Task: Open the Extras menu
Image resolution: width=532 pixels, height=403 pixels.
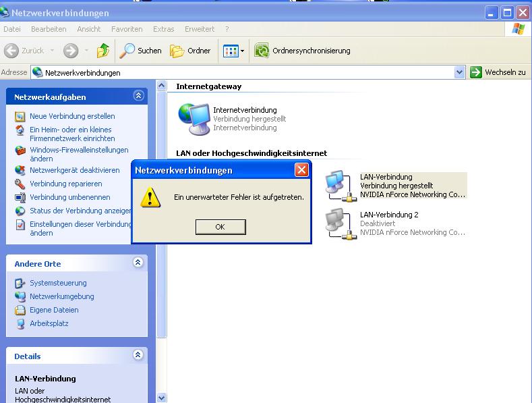Action: [x=163, y=29]
